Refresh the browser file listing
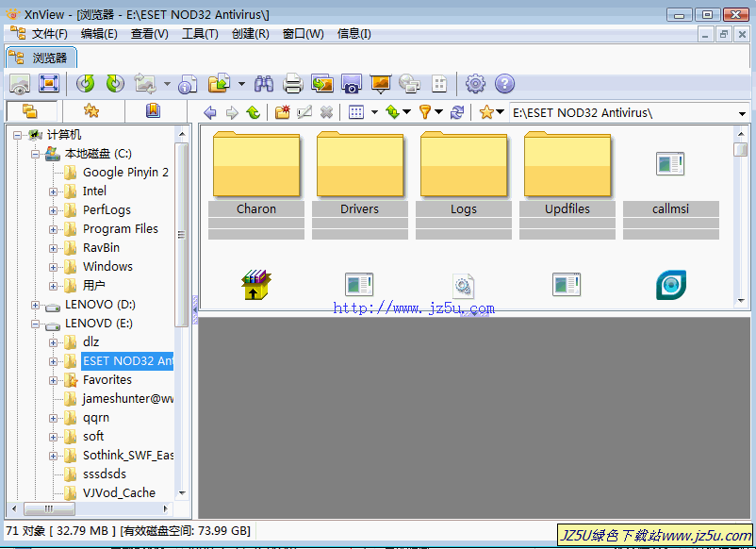Screen dimensions: 756x549 pyautogui.click(x=457, y=113)
